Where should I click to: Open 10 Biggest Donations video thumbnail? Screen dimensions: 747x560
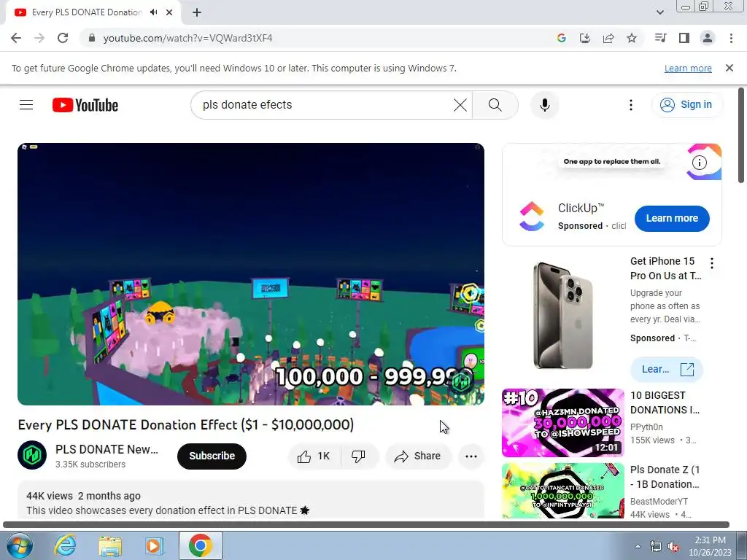point(563,422)
